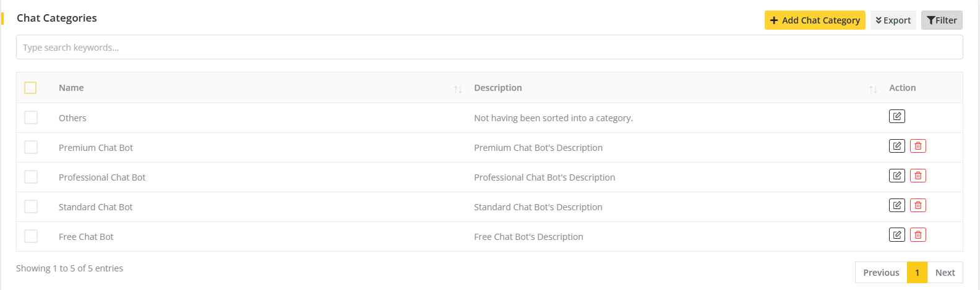Edit the Free Chat Bot category
The width and height of the screenshot is (980, 290).
coord(896,235)
